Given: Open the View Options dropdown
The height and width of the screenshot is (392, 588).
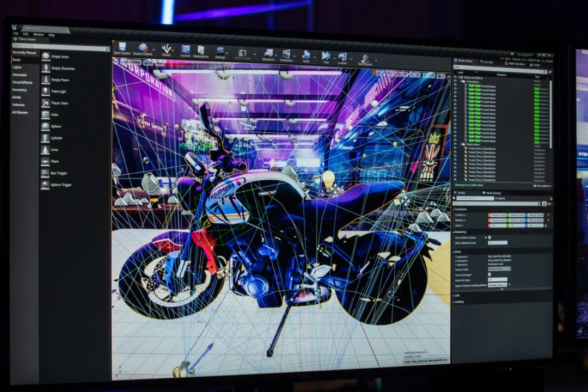Looking at the screenshot, I should click(x=542, y=186).
